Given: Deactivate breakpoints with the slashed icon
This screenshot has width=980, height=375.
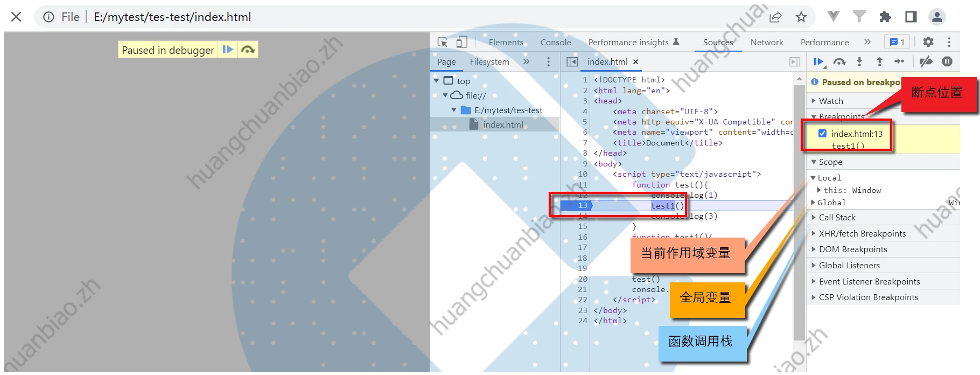Looking at the screenshot, I should pyautogui.click(x=926, y=62).
